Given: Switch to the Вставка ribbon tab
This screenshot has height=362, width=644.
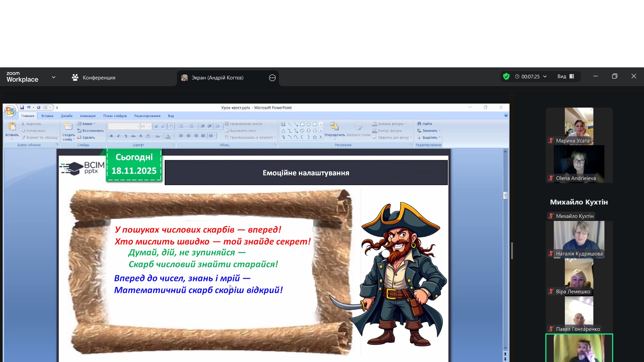Looking at the screenshot, I should [47, 116].
